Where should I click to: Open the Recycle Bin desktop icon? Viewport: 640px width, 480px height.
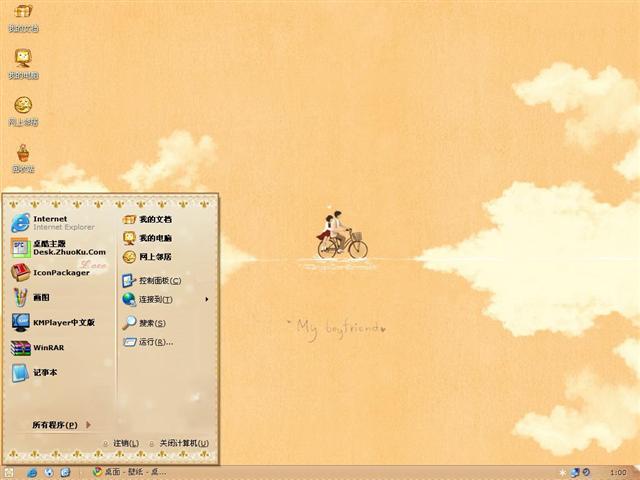click(x=23, y=159)
